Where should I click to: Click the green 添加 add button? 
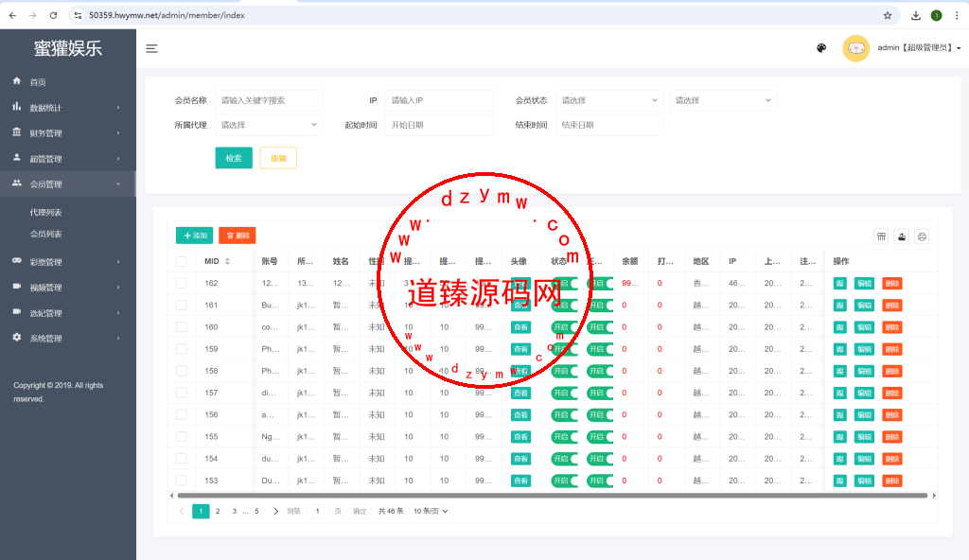click(194, 236)
